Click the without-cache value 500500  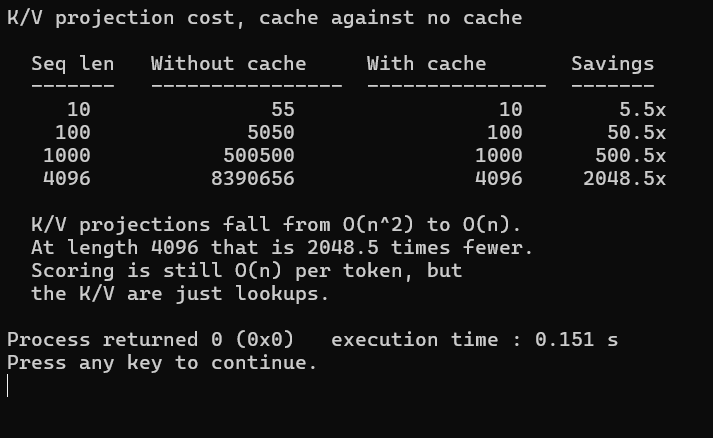259,156
